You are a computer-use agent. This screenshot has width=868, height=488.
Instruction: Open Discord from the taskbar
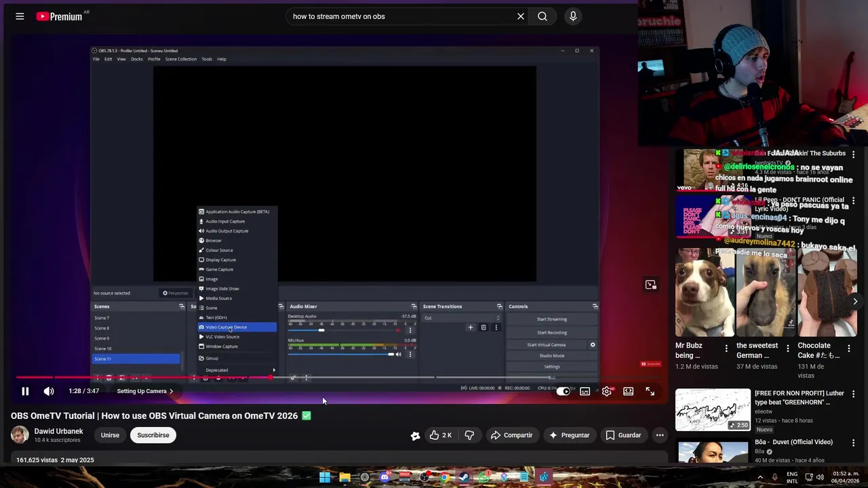tap(384, 477)
